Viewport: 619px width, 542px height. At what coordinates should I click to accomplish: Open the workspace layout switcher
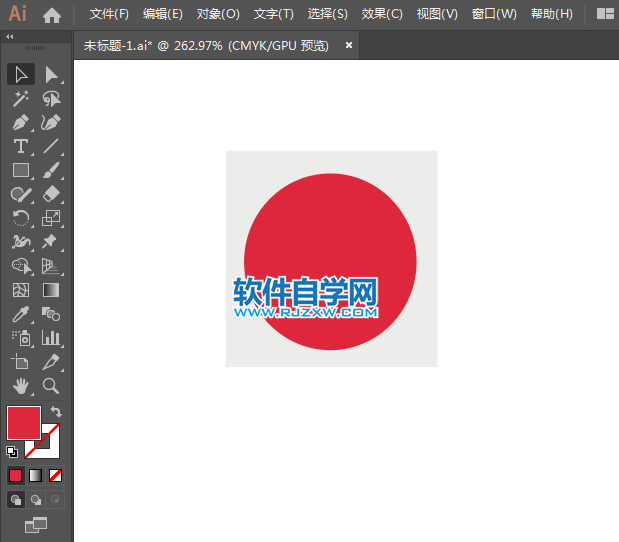605,14
